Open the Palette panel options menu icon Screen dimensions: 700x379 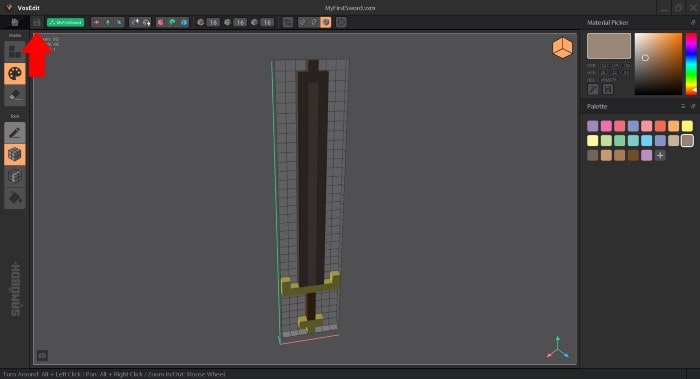(x=683, y=106)
